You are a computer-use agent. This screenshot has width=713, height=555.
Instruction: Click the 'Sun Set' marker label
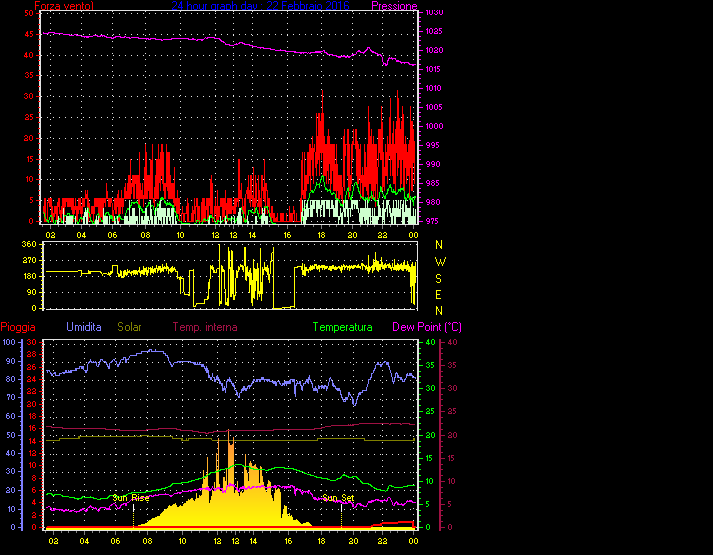pyautogui.click(x=338, y=498)
